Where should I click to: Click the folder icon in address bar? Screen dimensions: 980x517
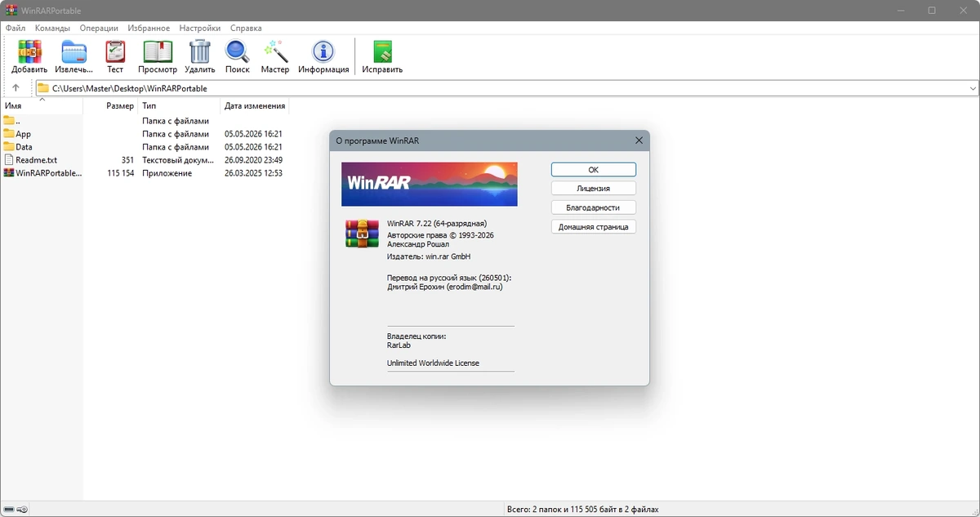click(42, 88)
